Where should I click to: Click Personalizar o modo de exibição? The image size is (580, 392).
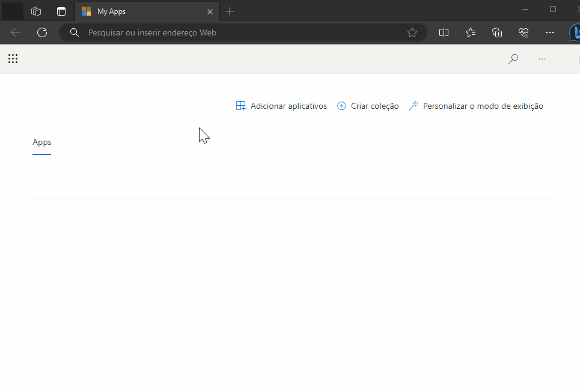click(476, 106)
